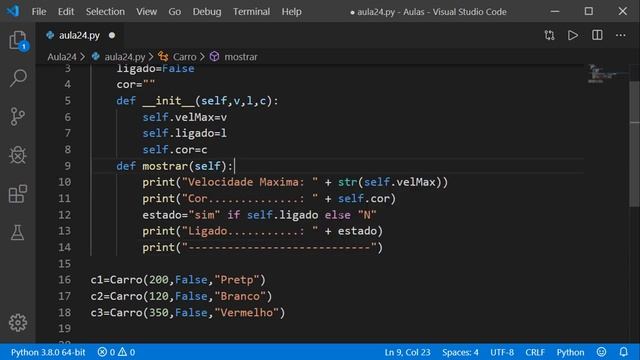The height and width of the screenshot is (360, 640).
Task: Open the Go menu
Action: pos(175,11)
